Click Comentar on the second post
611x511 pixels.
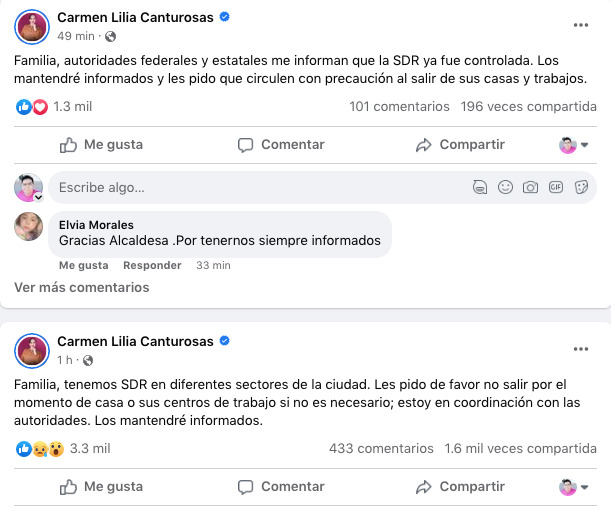[280, 487]
